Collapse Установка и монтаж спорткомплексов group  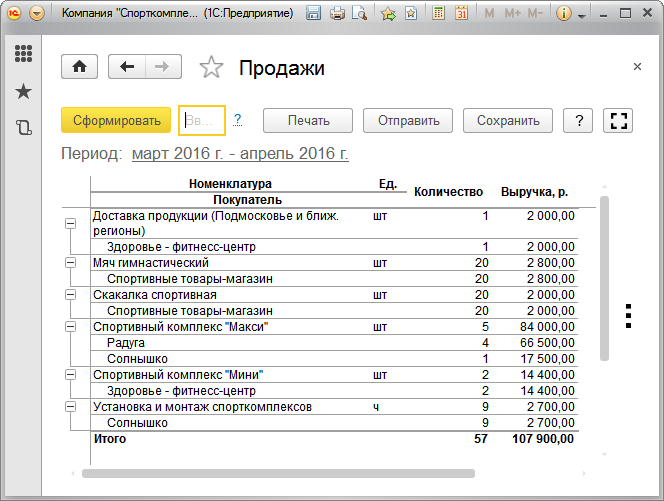click(x=70, y=407)
